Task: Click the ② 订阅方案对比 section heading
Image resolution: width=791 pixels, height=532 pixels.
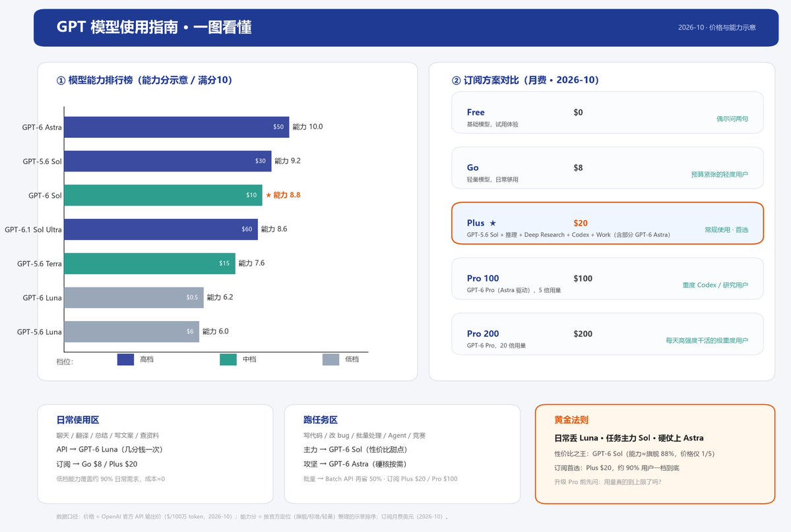Action: (525, 80)
